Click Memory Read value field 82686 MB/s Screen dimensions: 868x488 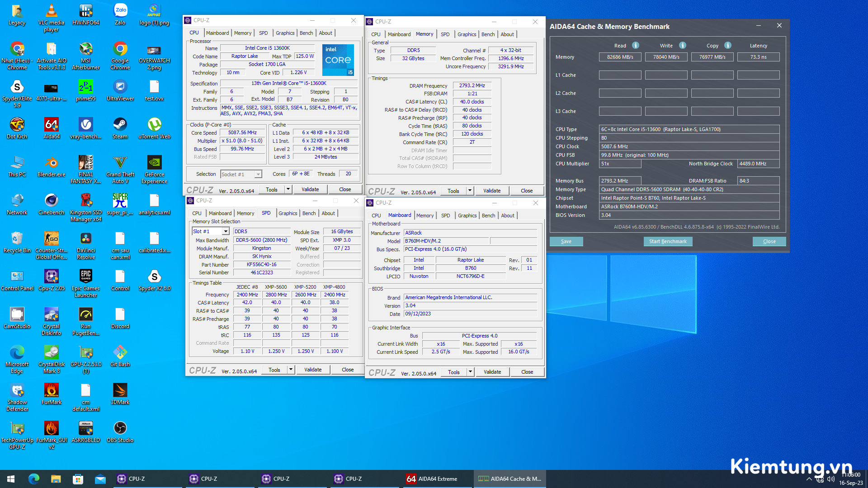[620, 57]
